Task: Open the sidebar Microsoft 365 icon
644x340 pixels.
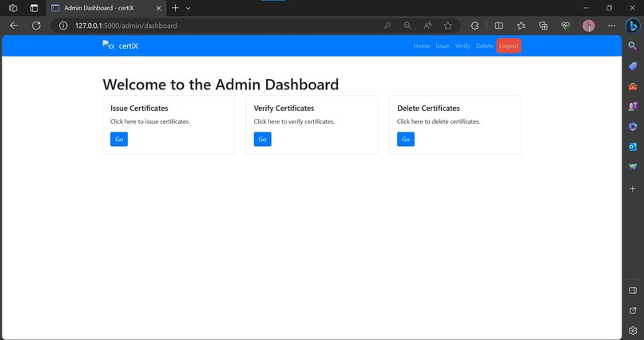Action: coord(633,127)
